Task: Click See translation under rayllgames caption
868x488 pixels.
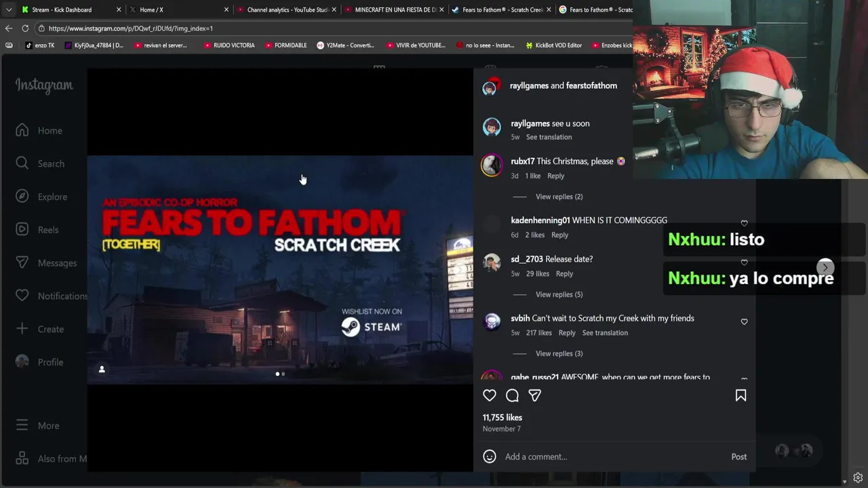Action: [x=549, y=137]
